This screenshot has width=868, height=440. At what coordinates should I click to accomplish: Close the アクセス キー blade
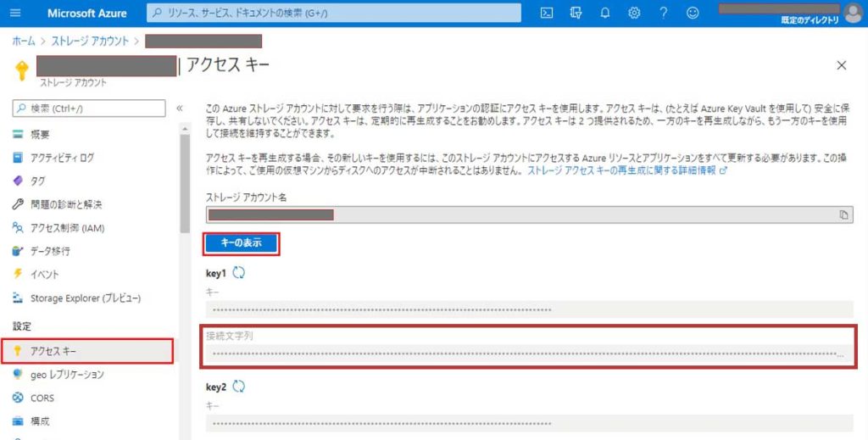(842, 65)
